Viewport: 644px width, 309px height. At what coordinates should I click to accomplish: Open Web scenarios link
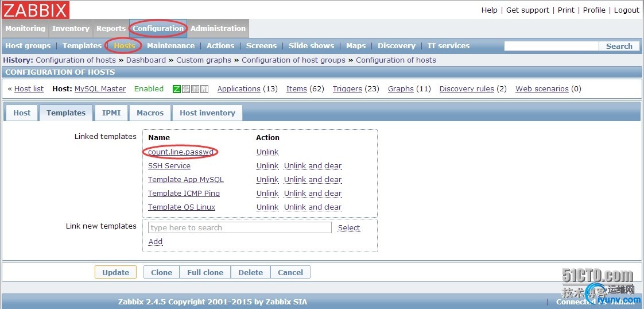[x=542, y=89]
